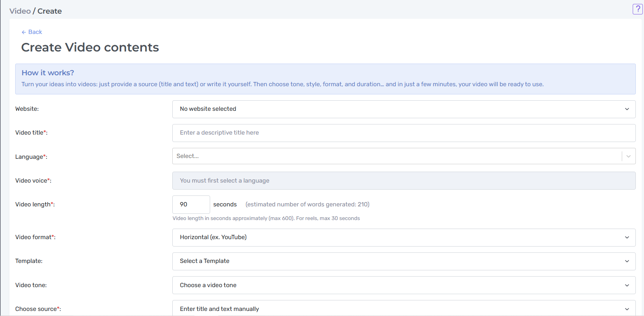Viewport: 644px width, 316px height.
Task: Click into the Video title input field
Action: [404, 133]
